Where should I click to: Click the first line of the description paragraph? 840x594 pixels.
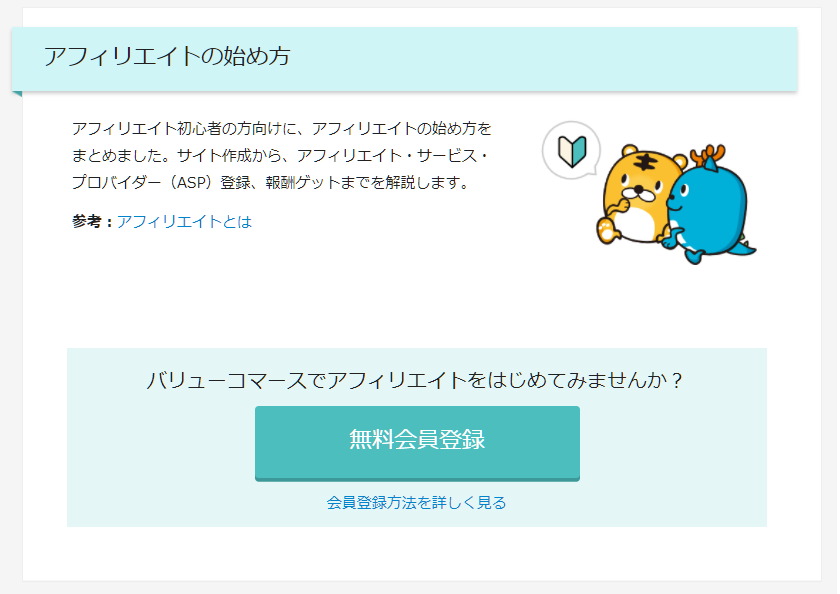pos(282,129)
